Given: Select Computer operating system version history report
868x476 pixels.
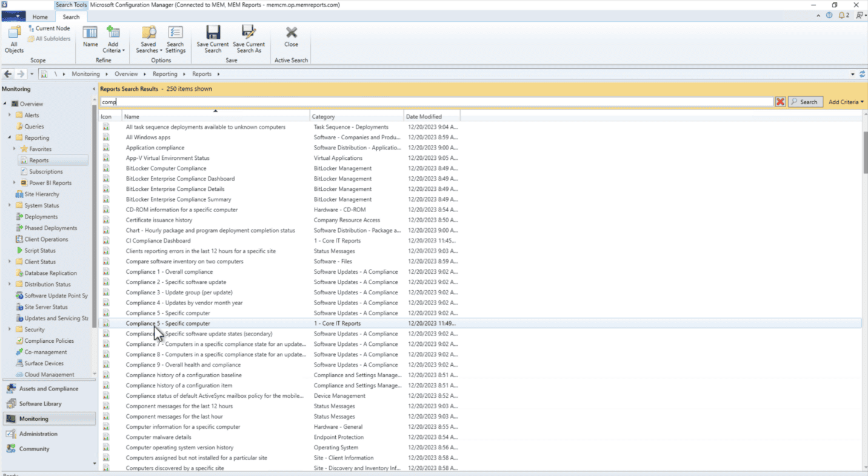Looking at the screenshot, I should [179, 448].
